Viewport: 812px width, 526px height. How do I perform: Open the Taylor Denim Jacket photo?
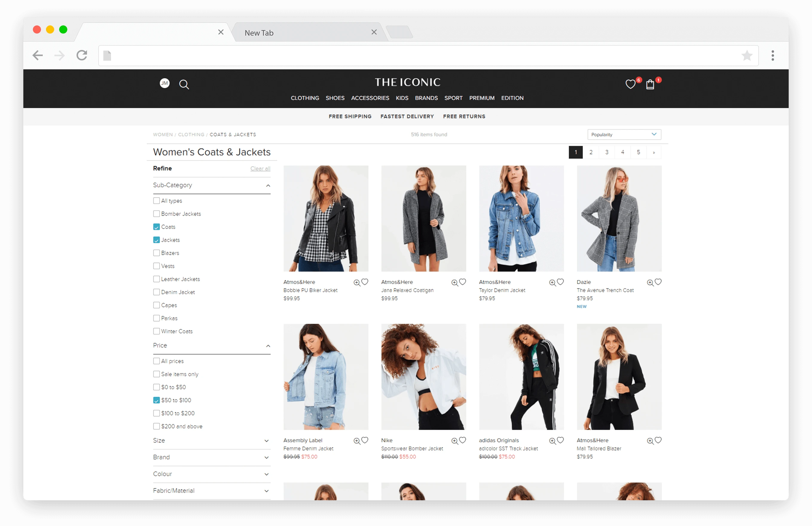click(x=521, y=218)
